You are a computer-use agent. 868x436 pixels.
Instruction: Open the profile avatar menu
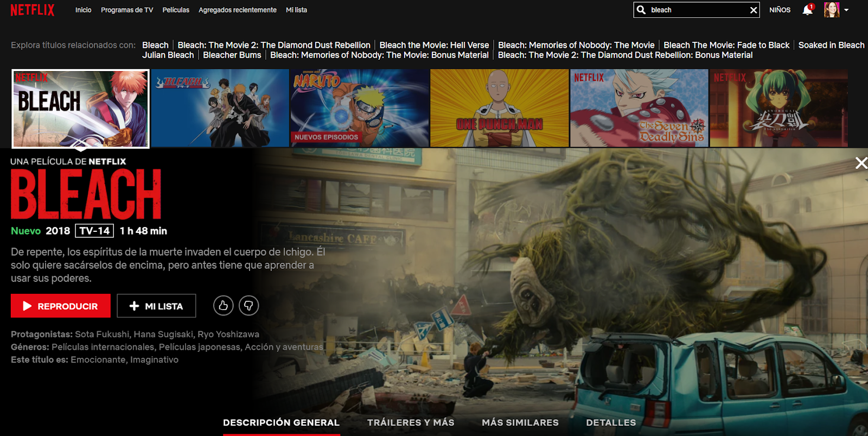(x=832, y=10)
